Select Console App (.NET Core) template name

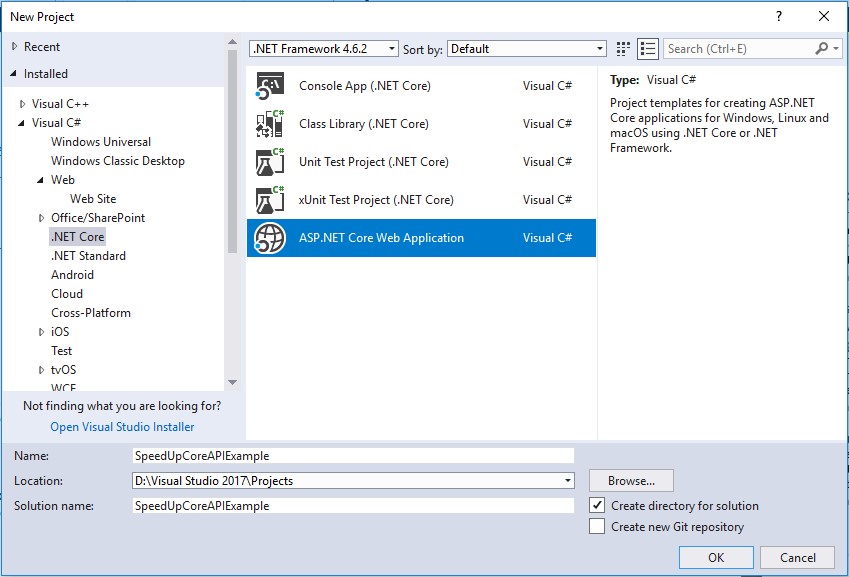pos(365,86)
